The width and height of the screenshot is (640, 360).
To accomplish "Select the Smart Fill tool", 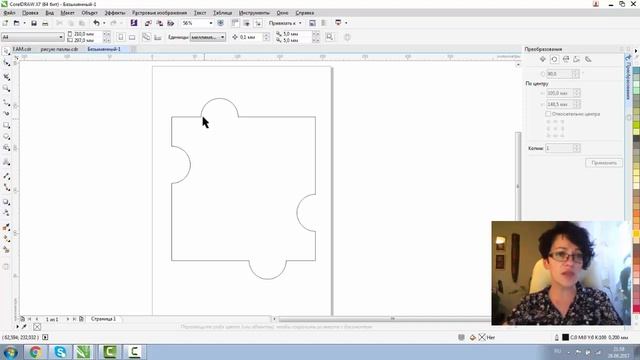I will pos(7,249).
